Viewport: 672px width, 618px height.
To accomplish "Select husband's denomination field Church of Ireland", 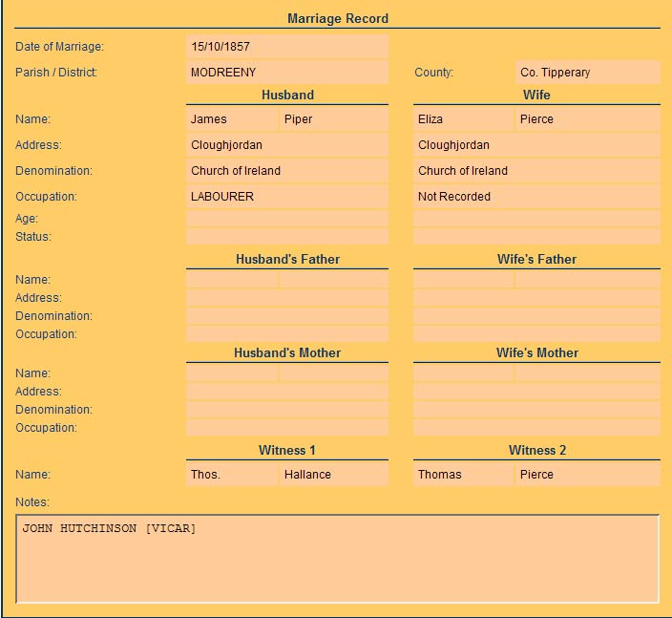I will (286, 171).
